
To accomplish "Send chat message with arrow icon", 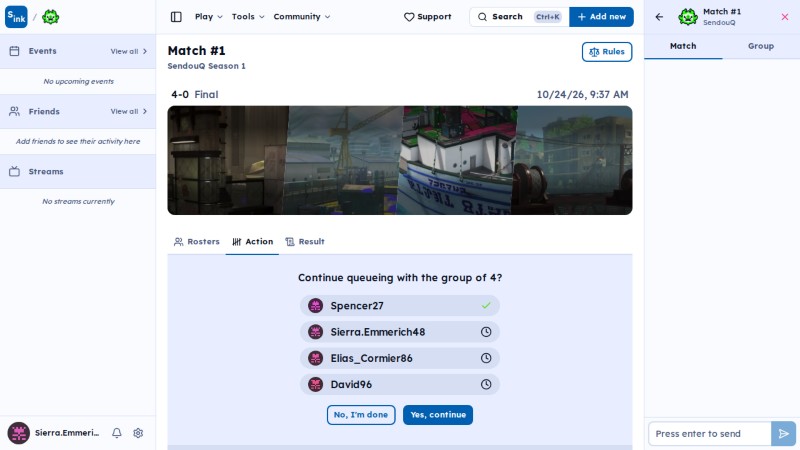I will click(783, 434).
